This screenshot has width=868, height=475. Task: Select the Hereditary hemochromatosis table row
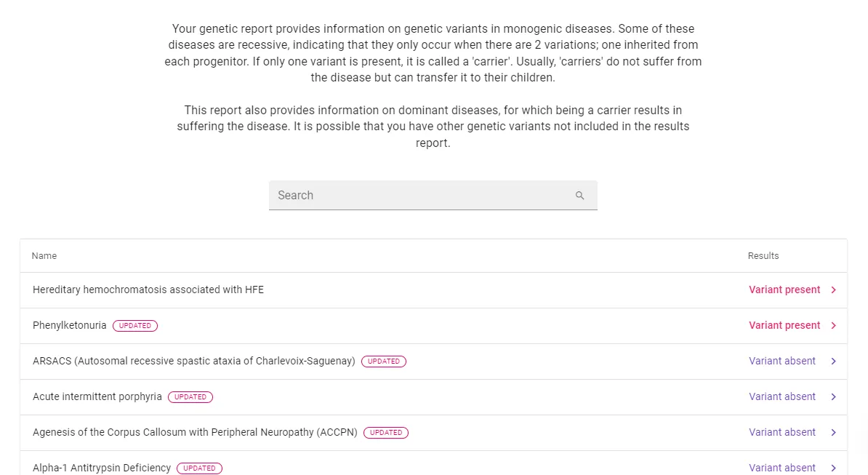tap(363, 290)
